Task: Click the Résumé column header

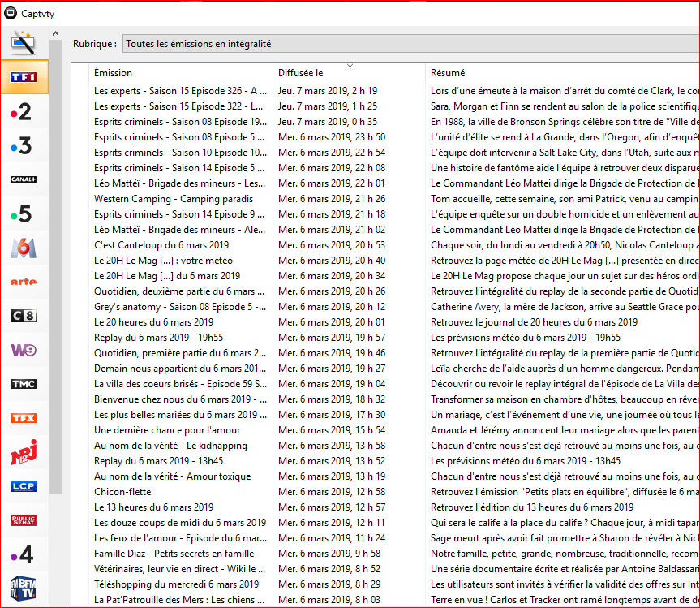Action: coord(560,73)
